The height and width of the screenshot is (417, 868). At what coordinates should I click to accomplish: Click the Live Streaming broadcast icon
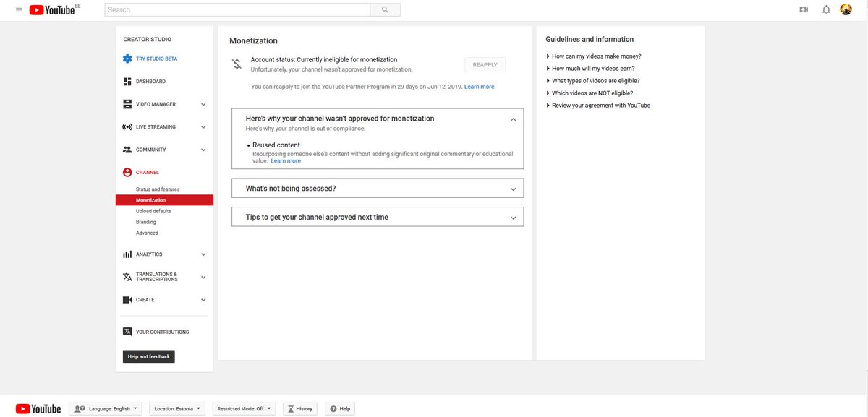pos(127,127)
